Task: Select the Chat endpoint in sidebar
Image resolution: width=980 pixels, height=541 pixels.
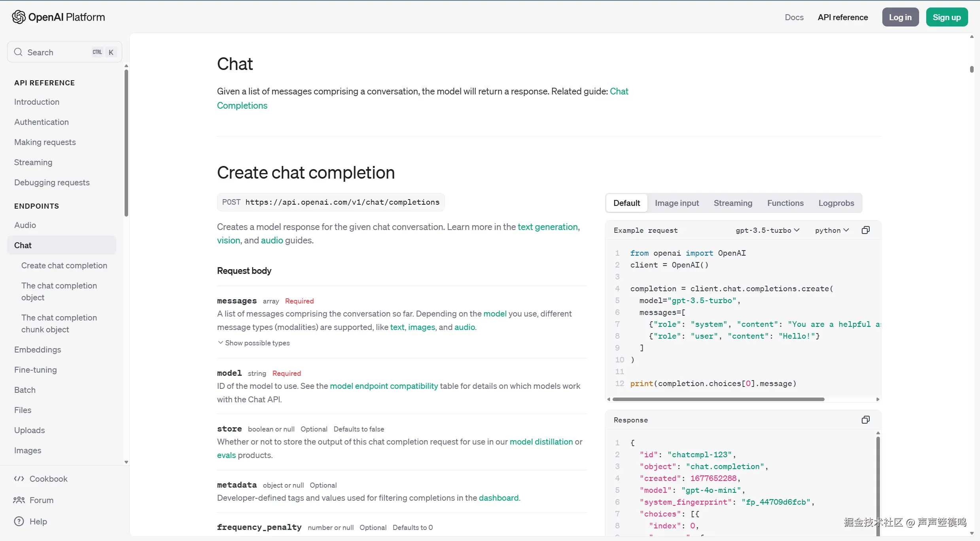Action: pyautogui.click(x=62, y=245)
